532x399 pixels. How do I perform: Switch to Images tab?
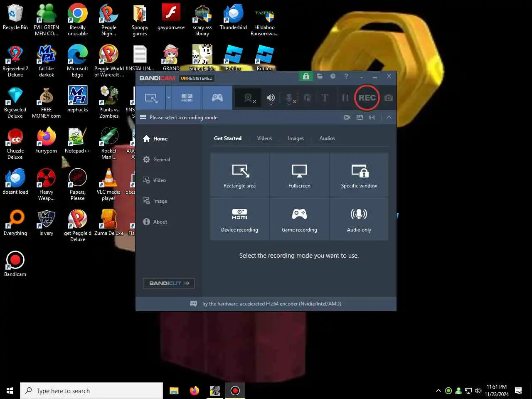tap(296, 138)
